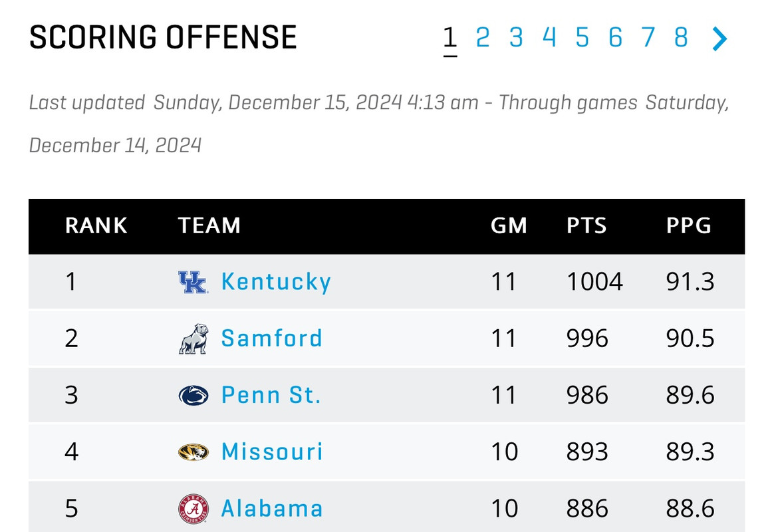Go to page 6 of results
770x532 pixels.
click(616, 38)
